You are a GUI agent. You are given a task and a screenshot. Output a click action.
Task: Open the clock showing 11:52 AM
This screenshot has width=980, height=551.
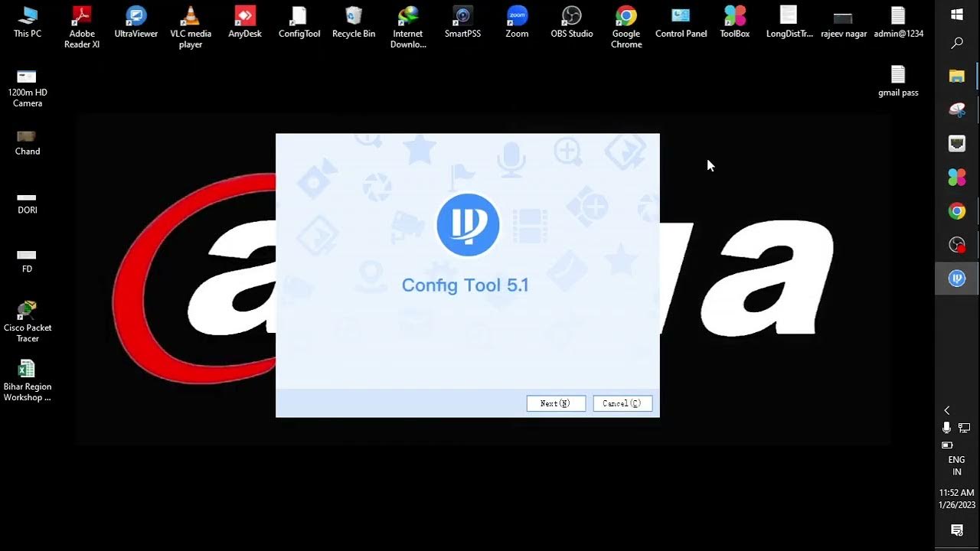[957, 499]
